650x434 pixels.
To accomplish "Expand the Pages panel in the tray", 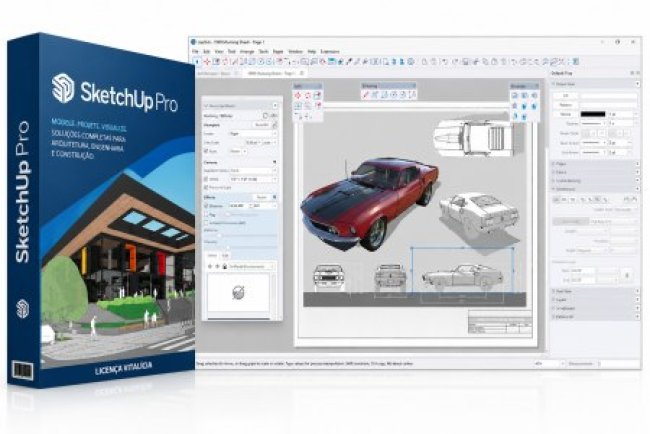I will (596, 164).
